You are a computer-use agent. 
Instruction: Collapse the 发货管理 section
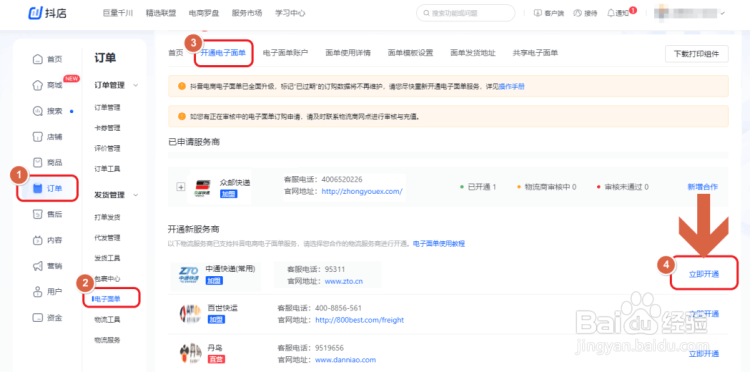pyautogui.click(x=135, y=195)
